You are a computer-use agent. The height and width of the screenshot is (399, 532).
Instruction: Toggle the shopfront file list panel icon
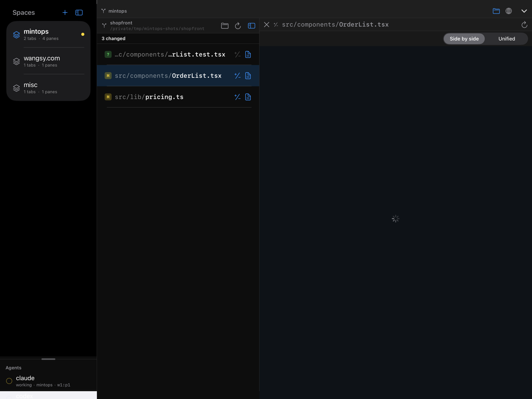[x=252, y=26]
